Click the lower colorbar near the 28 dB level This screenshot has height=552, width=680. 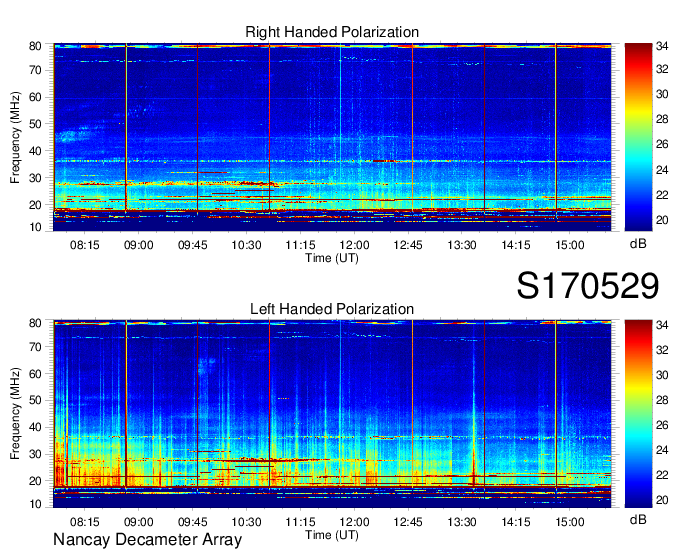[638, 400]
